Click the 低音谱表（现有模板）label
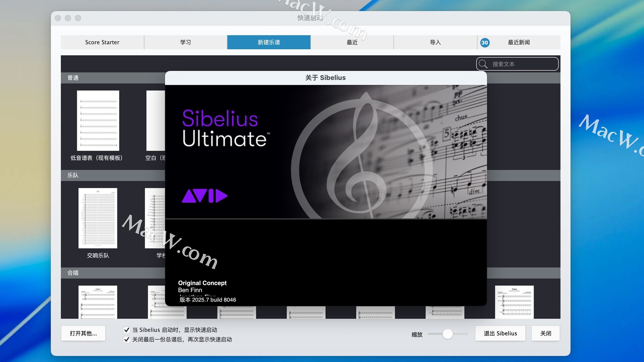This screenshot has height=362, width=644. [x=97, y=158]
